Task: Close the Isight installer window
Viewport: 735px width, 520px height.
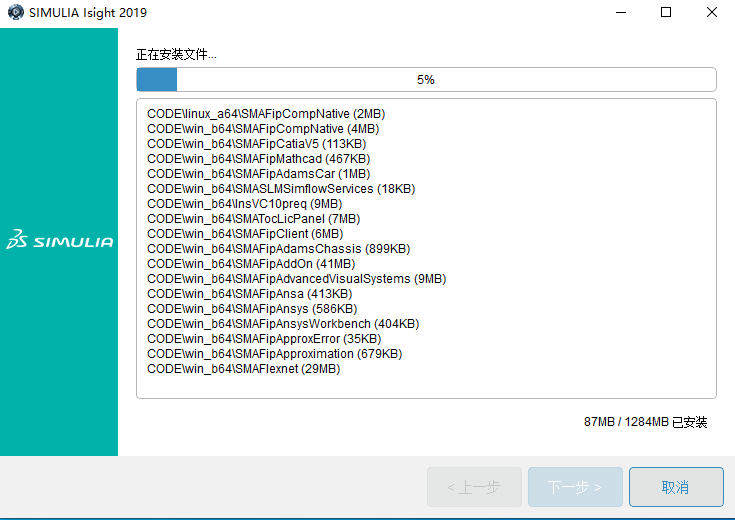Action: tap(712, 13)
